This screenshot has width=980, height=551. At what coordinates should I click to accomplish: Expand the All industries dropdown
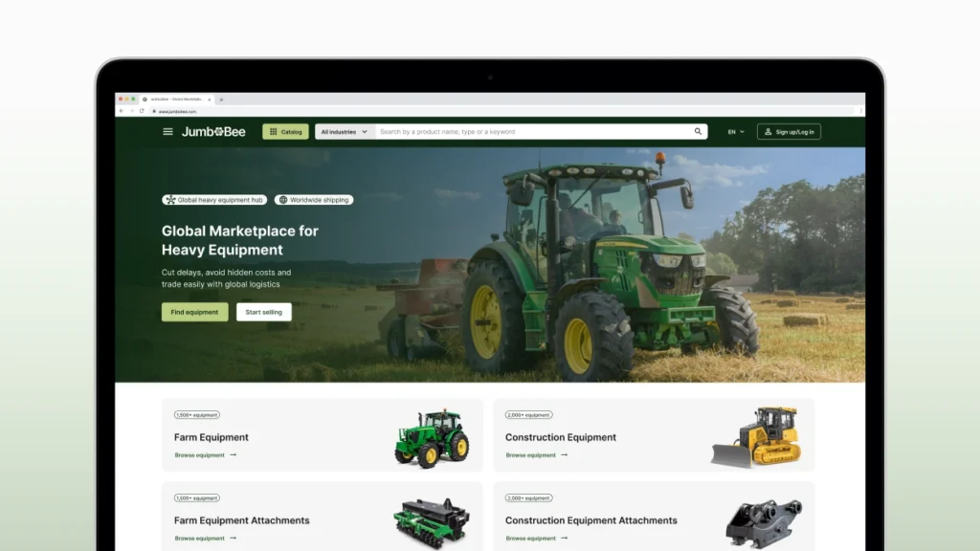(345, 132)
